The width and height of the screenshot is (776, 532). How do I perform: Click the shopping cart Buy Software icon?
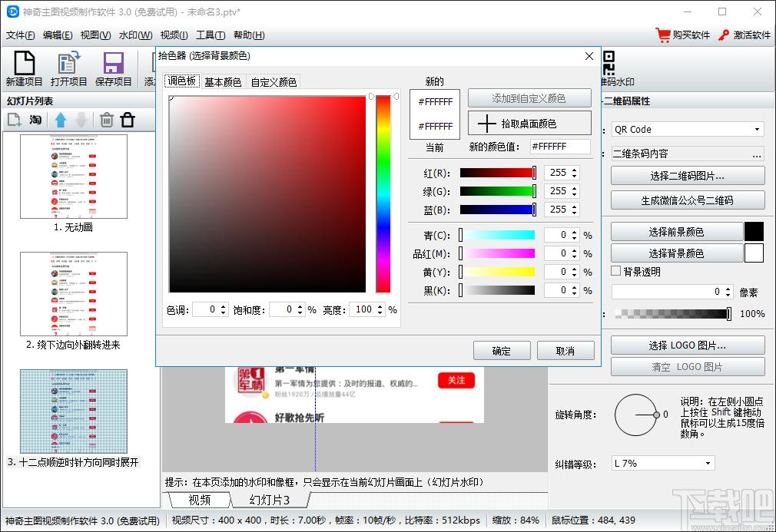[x=662, y=35]
